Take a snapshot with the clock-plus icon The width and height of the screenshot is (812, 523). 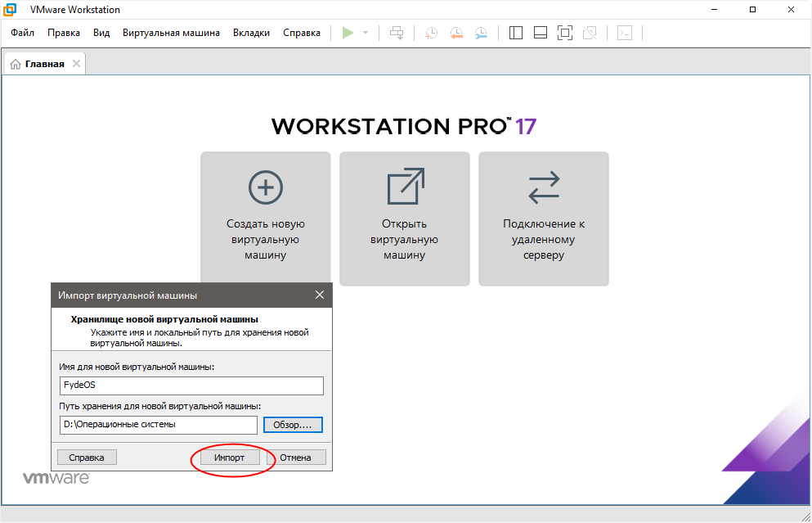[431, 34]
